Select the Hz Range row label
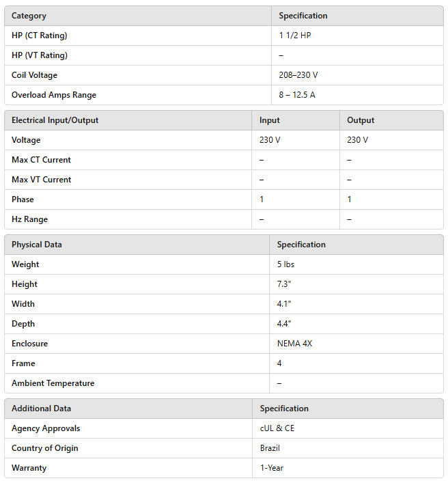The image size is (448, 483). 29,219
